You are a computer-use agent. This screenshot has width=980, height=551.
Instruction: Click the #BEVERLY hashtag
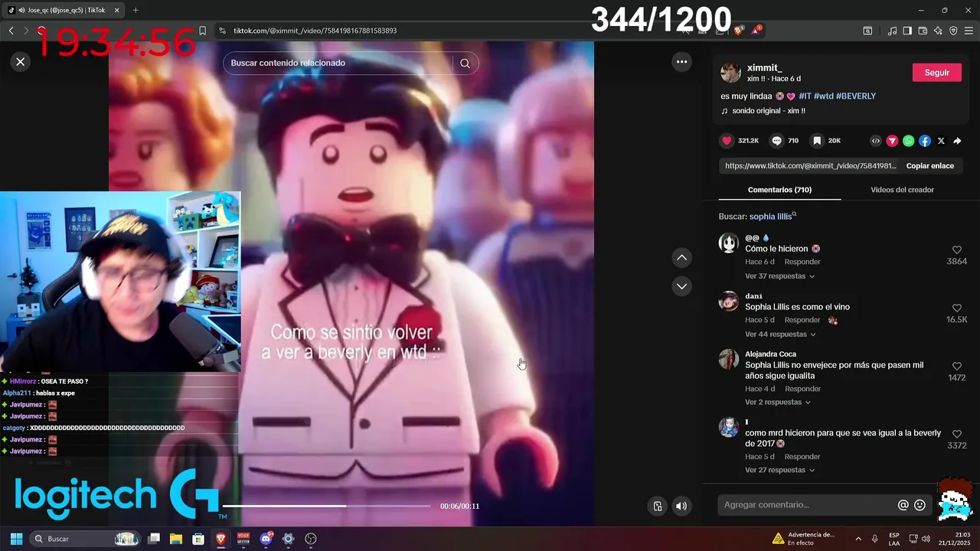[x=856, y=96]
